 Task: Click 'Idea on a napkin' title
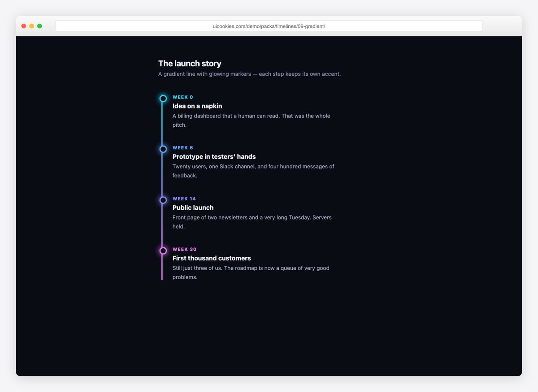coord(197,106)
